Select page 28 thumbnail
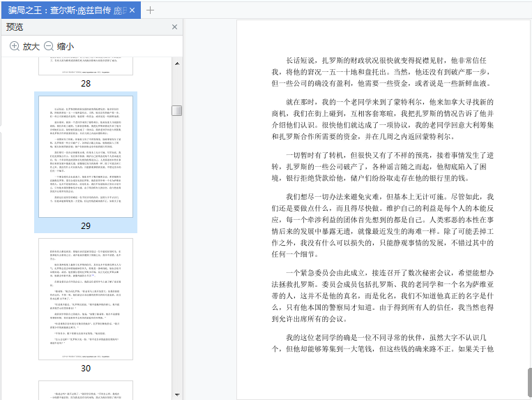532x400 pixels. (x=86, y=66)
